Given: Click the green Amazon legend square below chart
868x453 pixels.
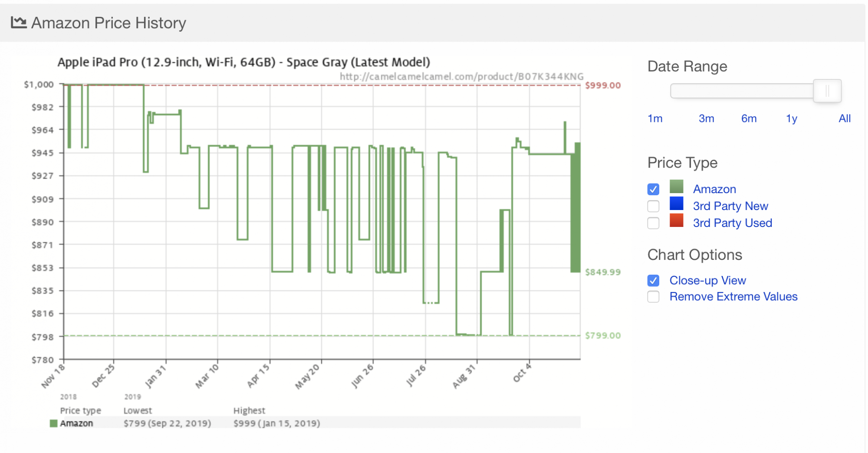Looking at the screenshot, I should click(x=53, y=423).
